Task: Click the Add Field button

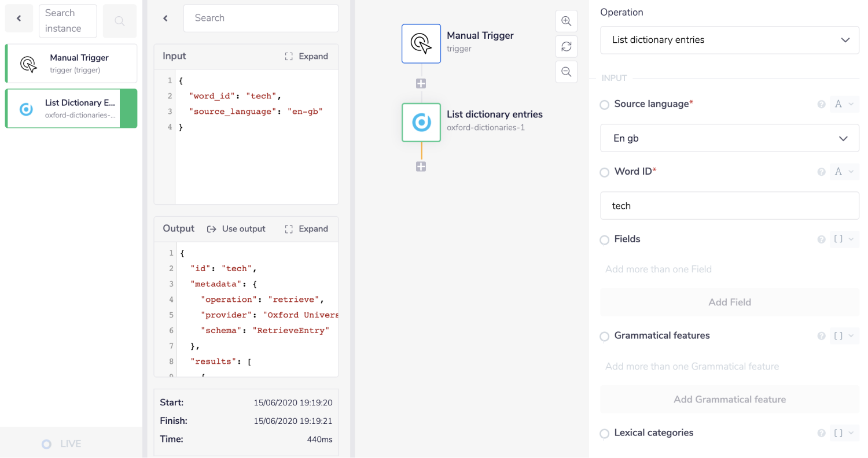Action: (729, 302)
